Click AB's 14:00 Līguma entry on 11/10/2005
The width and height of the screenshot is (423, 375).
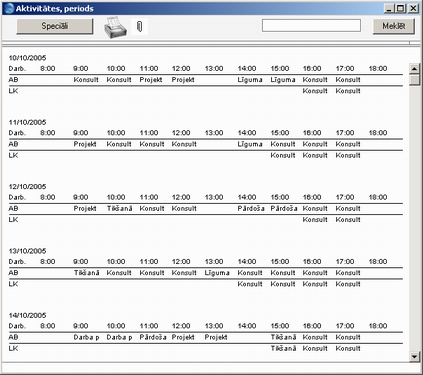250,144
